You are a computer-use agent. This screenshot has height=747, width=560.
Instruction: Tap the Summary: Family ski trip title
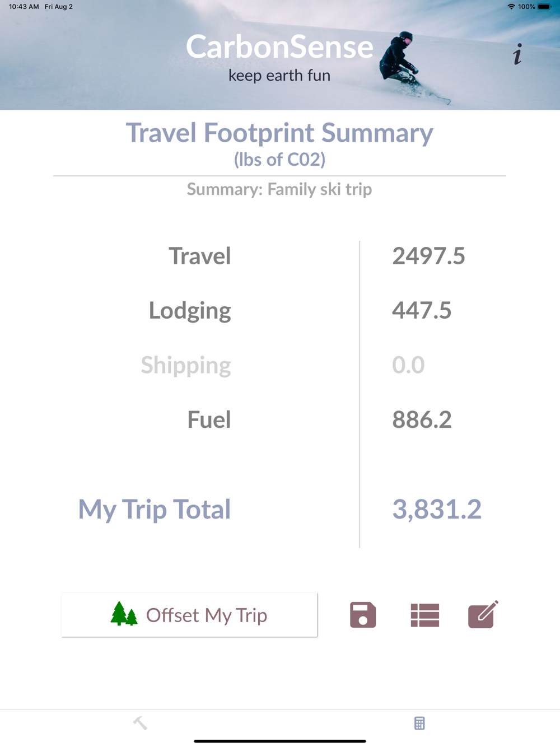pos(279,189)
